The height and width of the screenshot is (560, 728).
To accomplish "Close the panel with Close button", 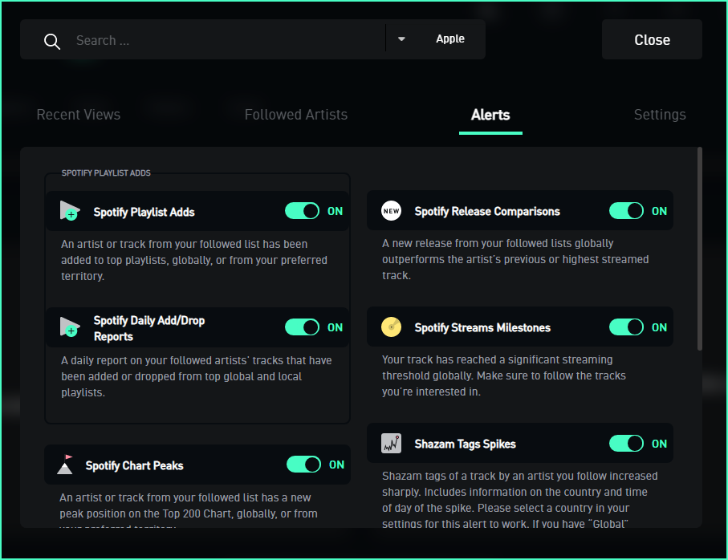I will 652,39.
